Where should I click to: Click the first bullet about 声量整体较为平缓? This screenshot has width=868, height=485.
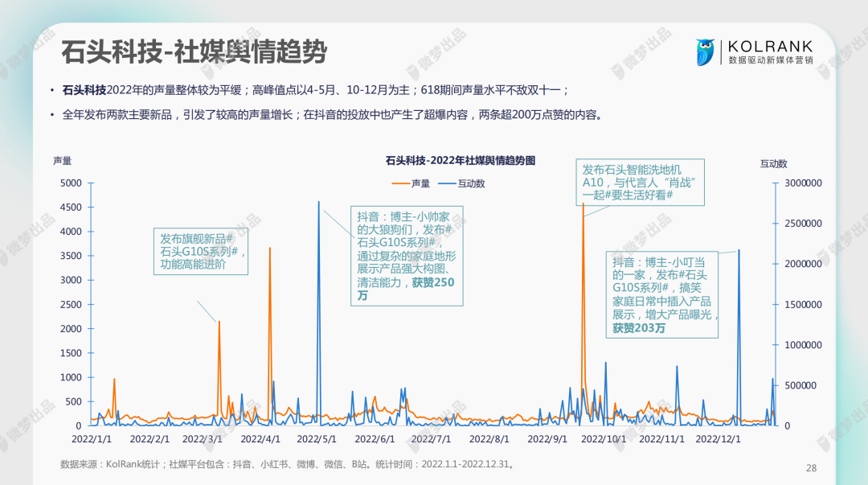(x=316, y=90)
